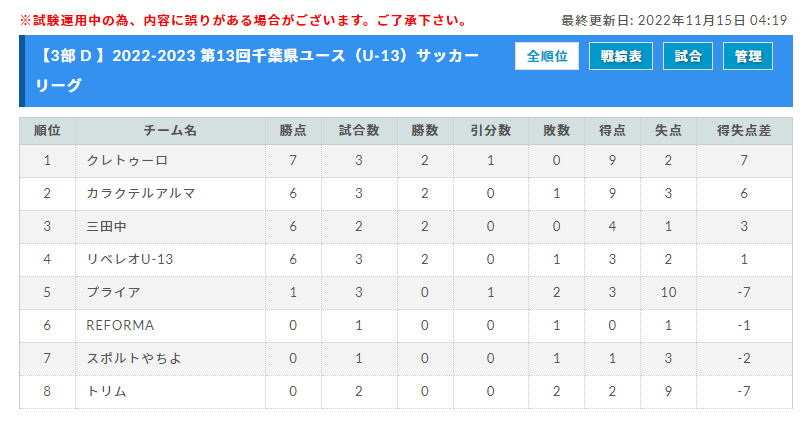This screenshot has width=812, height=428.
Task: Select スポルトやちよ in the table
Action: pos(134,358)
